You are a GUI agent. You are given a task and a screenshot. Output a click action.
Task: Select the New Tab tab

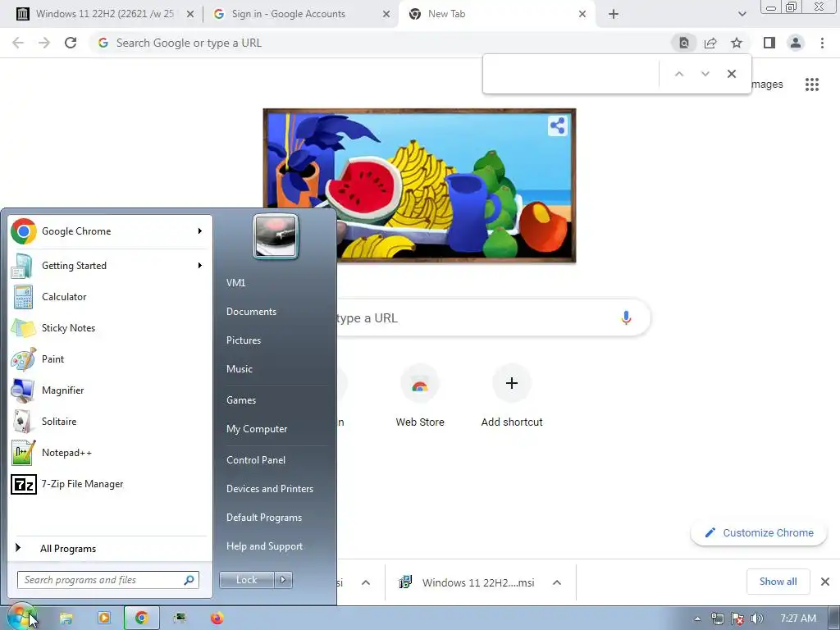tap(495, 14)
